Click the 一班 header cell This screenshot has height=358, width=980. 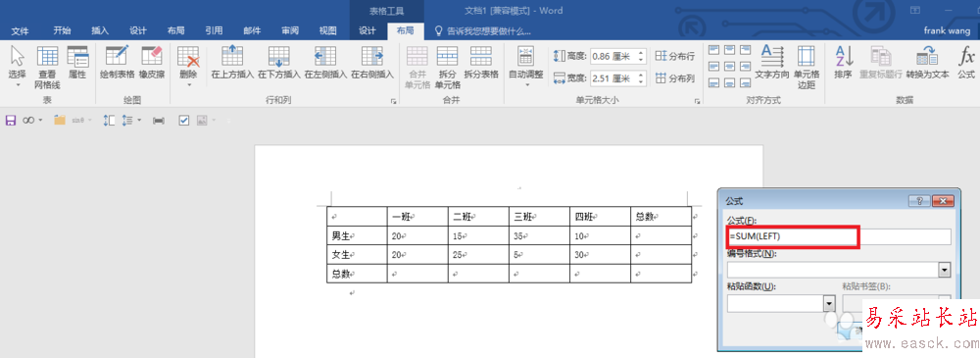(417, 217)
